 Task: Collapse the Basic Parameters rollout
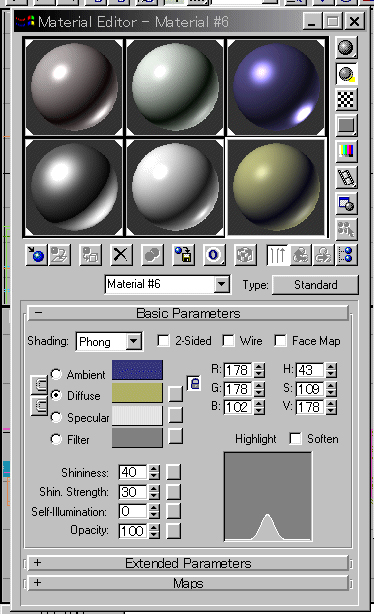(188, 313)
